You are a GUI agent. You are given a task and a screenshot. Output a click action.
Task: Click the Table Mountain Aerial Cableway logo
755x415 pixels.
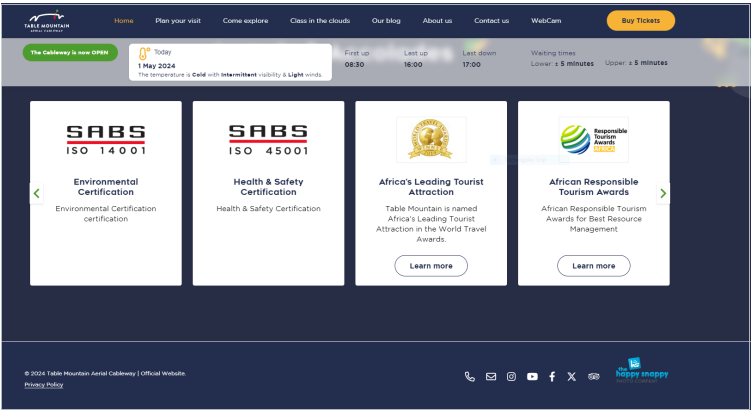pyautogui.click(x=47, y=21)
